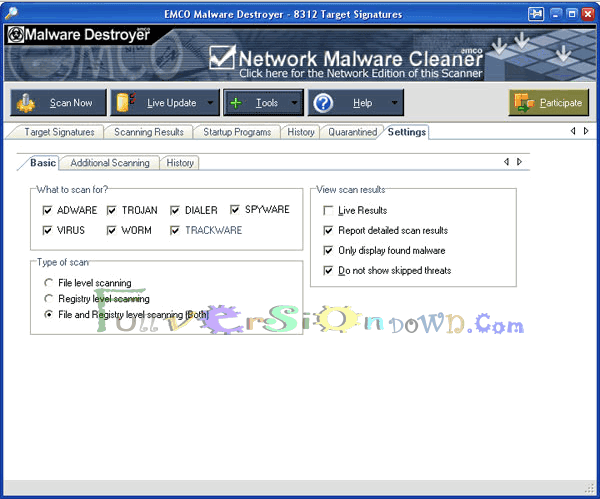Click the Participate button
Image resolution: width=600 pixels, height=499 pixels.
(x=548, y=103)
